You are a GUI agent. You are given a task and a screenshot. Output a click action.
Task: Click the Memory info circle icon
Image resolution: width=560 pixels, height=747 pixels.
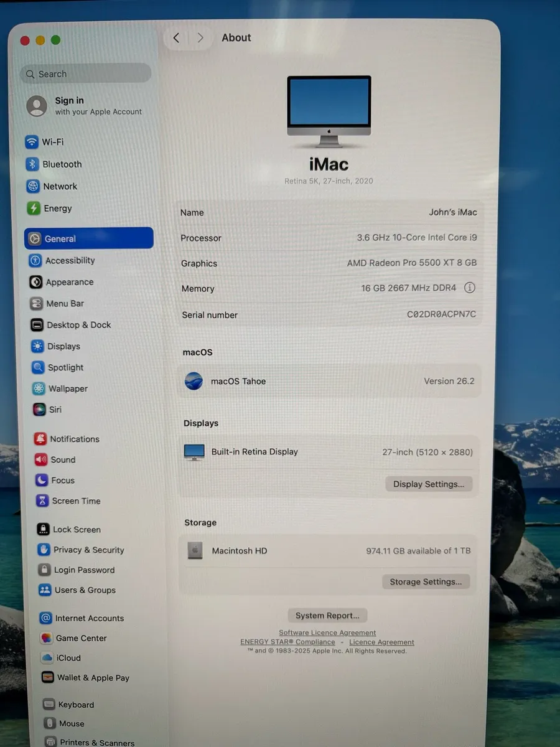coord(470,288)
